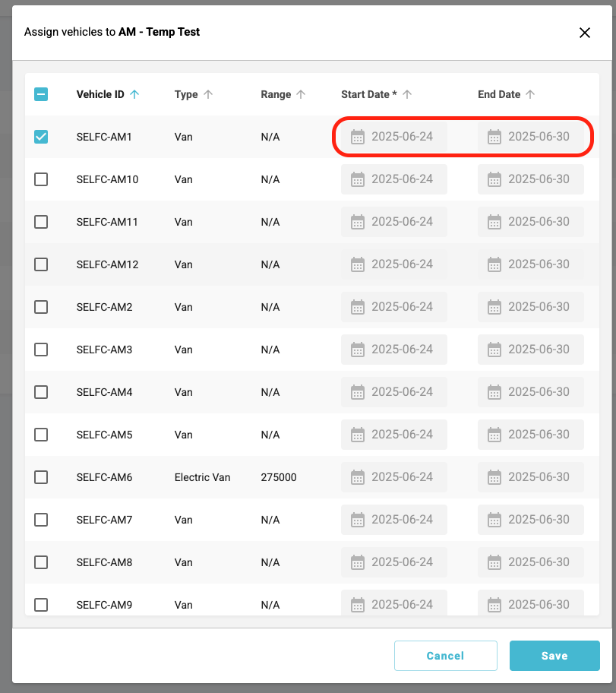Tick the SELFC-AM3 vehicle checkbox

click(x=41, y=350)
